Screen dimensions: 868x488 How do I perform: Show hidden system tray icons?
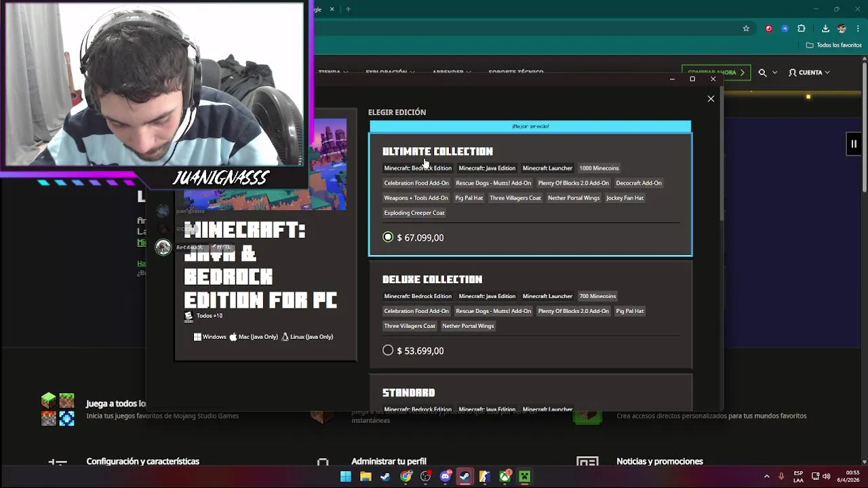[x=767, y=476]
